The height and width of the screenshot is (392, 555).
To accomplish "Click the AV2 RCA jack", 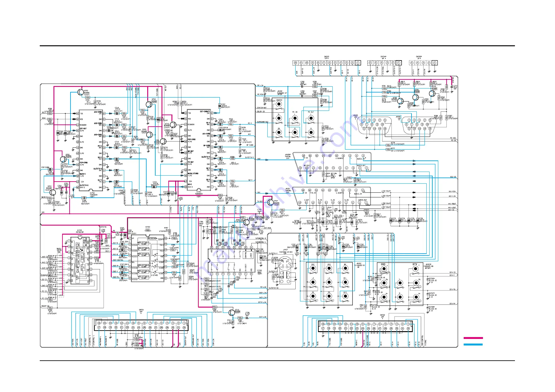I will click(x=313, y=268).
